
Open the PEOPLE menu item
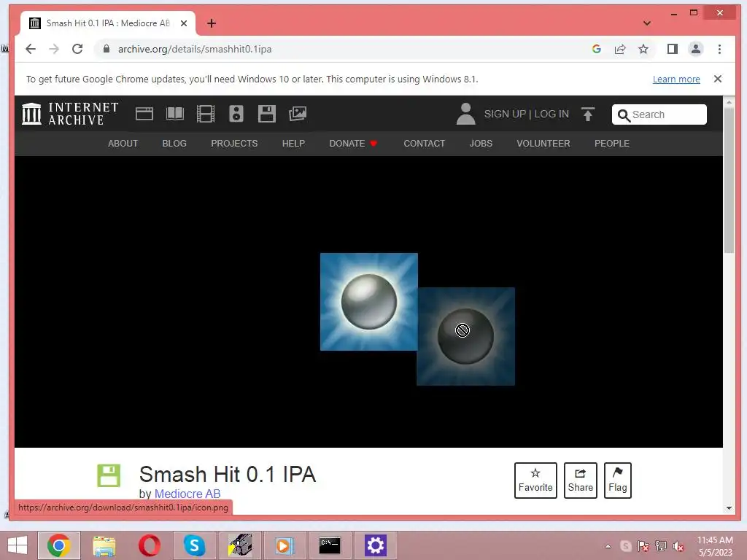[x=612, y=144]
